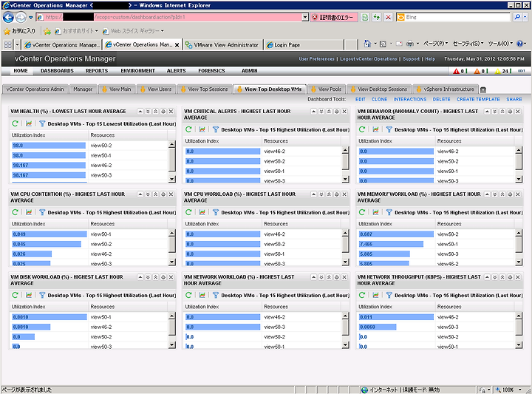The image size is (532, 394).
Task: Open ALERTS menu
Action: 176,70
